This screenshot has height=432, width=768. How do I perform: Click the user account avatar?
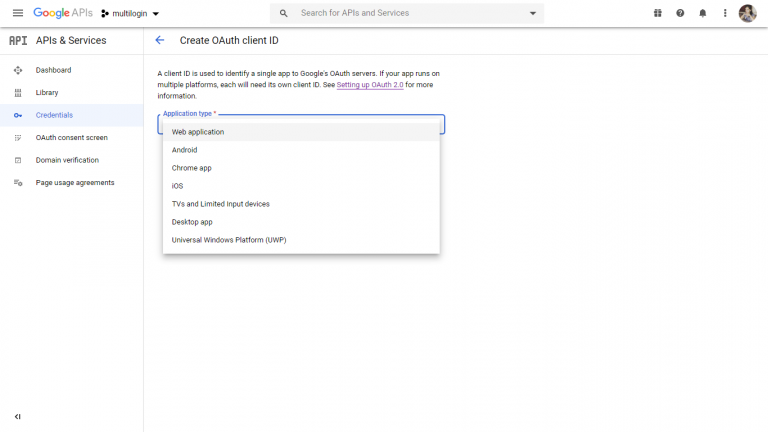click(x=747, y=13)
